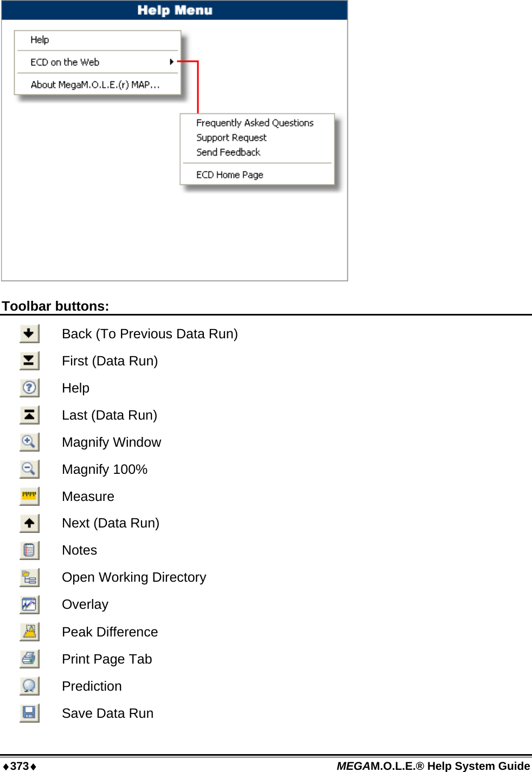
Task: Choose Frequently Asked Questions in submenu
Action: (x=255, y=123)
